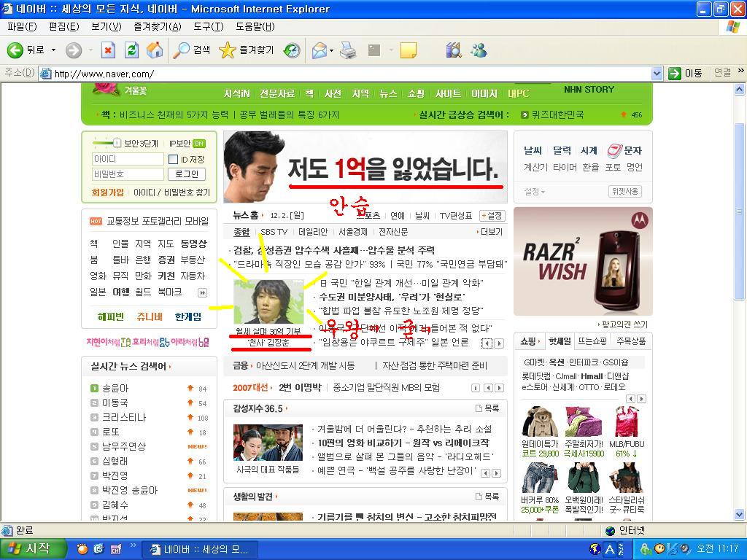Expand the taskbar quick launch chevron
This screenshot has height=560, width=747.
pos(133,545)
